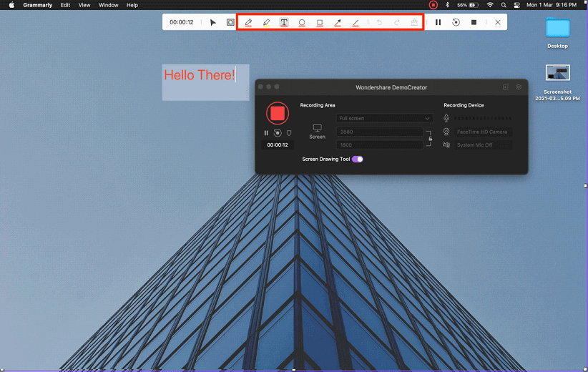Select the pen drawing tool
Screen dimensions: 588x372
(248, 22)
